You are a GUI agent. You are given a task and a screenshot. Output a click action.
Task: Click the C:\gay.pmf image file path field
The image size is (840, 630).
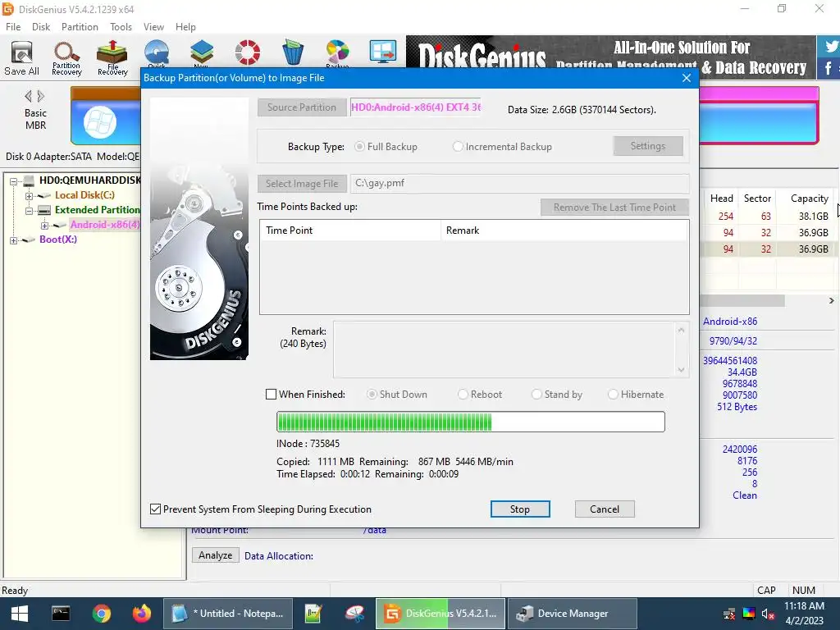[x=519, y=183]
